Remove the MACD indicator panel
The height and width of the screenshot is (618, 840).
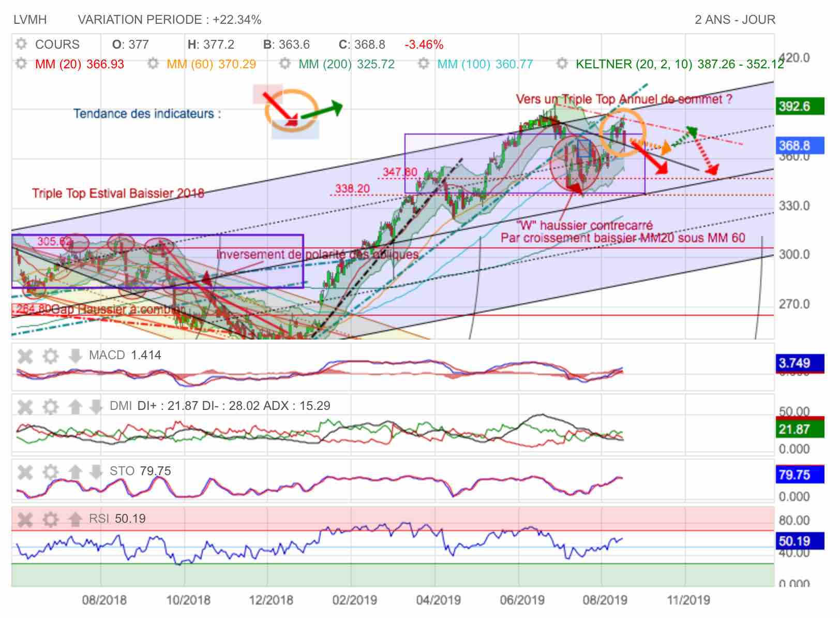coord(25,356)
